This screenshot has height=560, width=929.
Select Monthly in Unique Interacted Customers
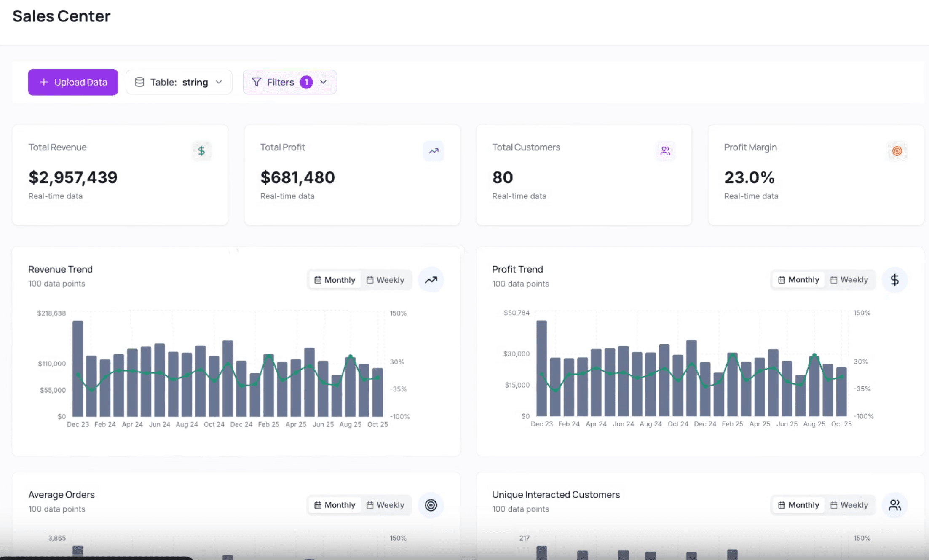point(798,505)
